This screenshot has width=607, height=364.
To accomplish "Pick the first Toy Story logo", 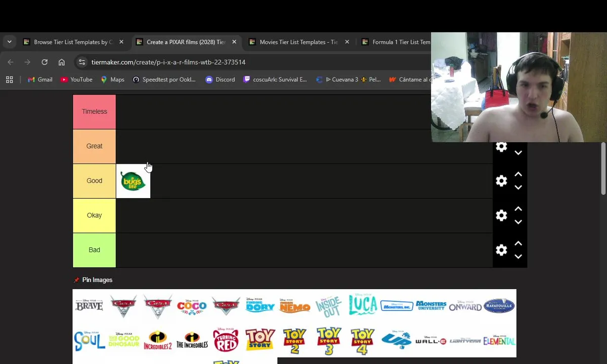I will (260, 340).
